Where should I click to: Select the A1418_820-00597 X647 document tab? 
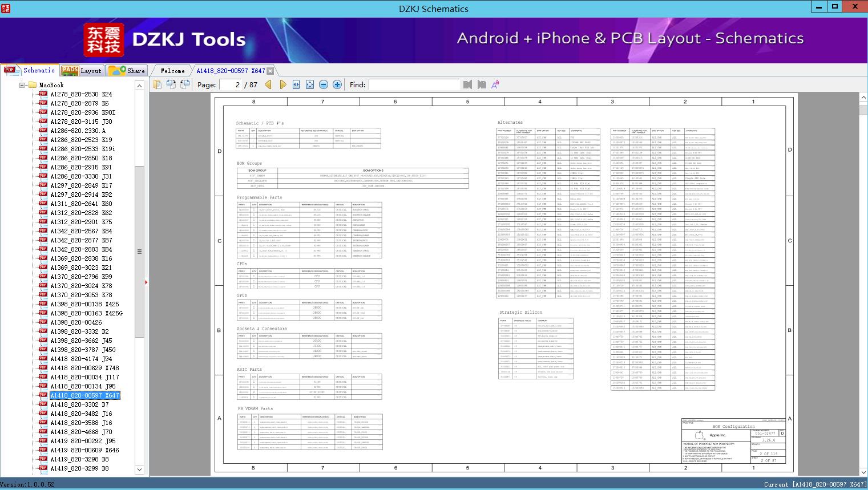tap(231, 71)
